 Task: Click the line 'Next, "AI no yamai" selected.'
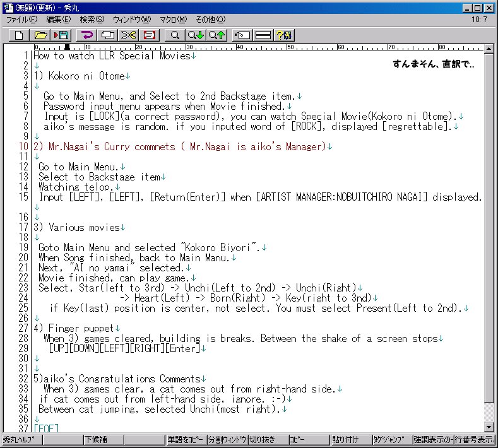click(x=111, y=268)
